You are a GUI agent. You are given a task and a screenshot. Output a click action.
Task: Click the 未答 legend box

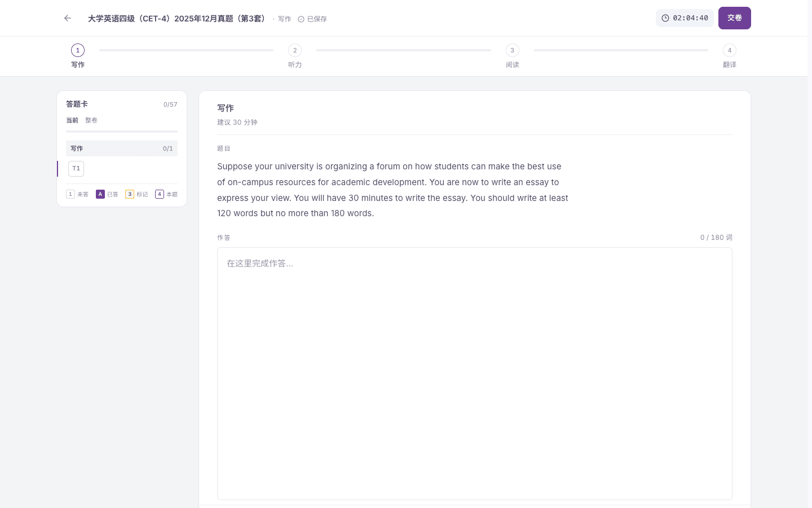pyautogui.click(x=70, y=194)
